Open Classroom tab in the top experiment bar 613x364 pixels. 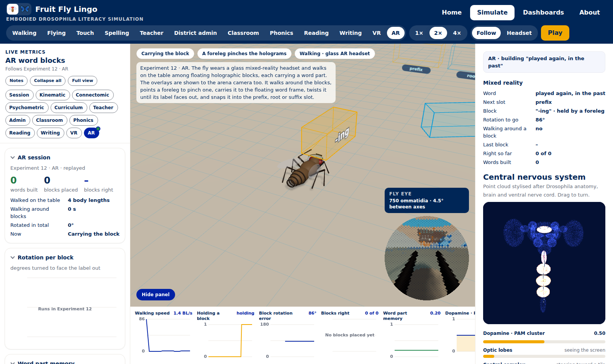click(243, 33)
